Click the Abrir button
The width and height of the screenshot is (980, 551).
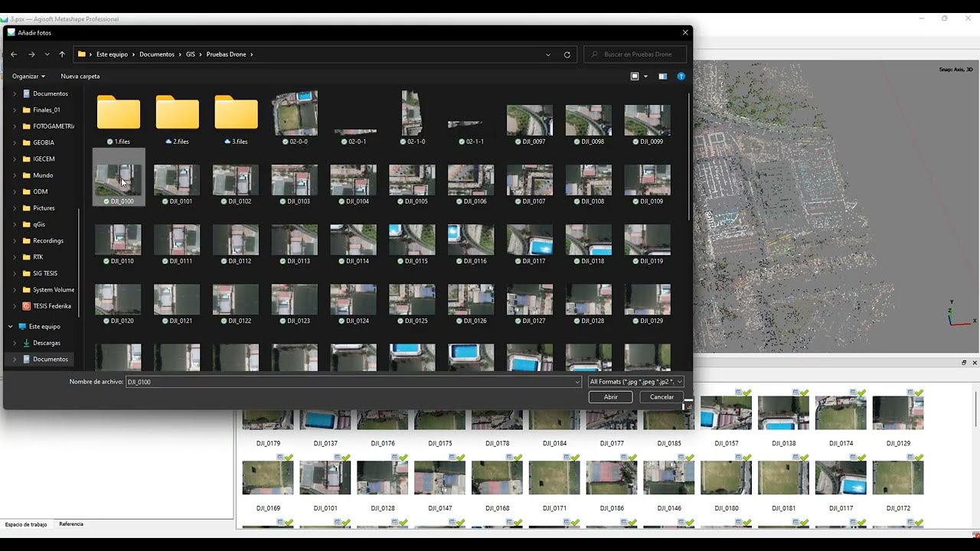pyautogui.click(x=610, y=397)
